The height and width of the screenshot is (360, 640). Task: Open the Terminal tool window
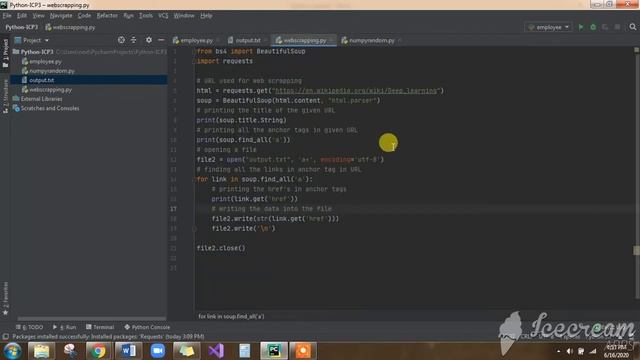pos(100,327)
